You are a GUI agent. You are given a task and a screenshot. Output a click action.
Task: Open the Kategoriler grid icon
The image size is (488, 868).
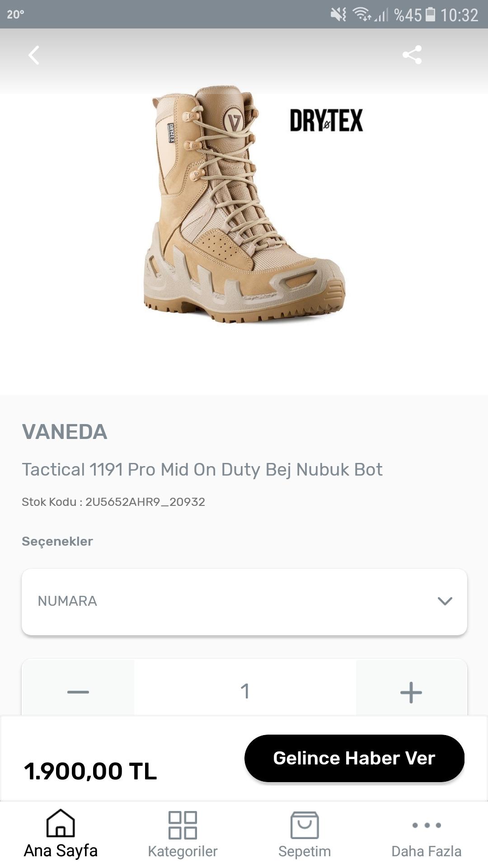coord(183,825)
